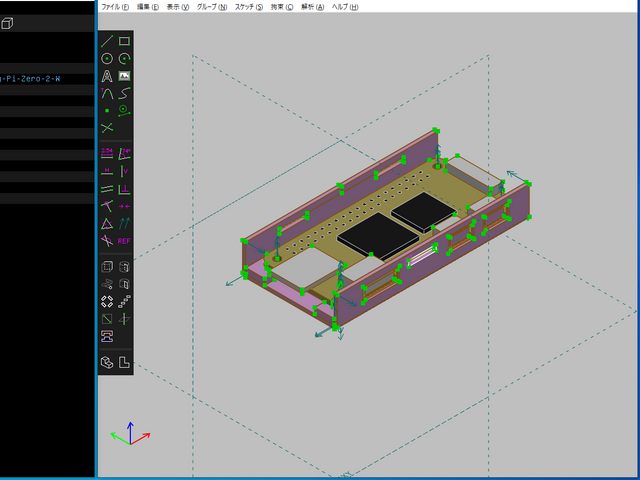This screenshot has width=640, height=480.
Task: Choose the arc of a circle tool
Action: (x=124, y=59)
